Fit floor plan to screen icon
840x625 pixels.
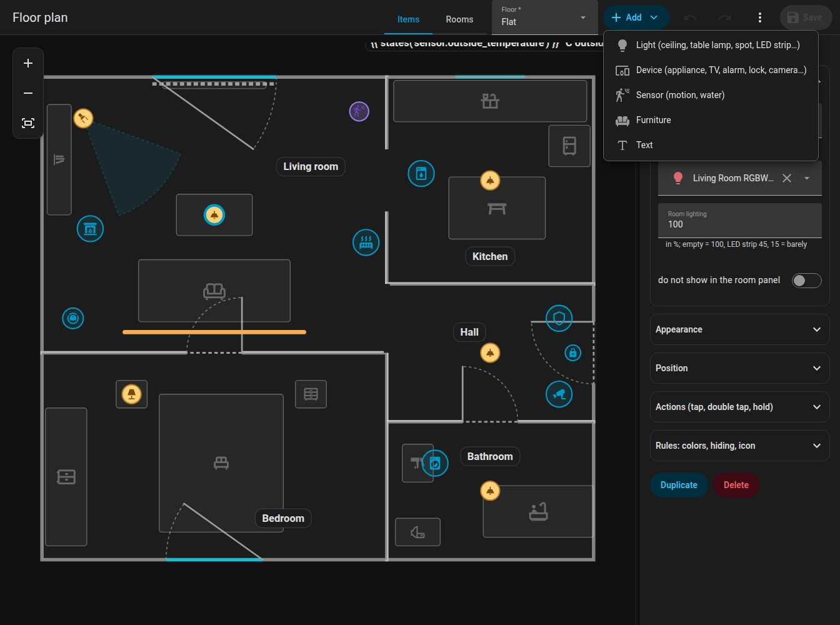[28, 123]
